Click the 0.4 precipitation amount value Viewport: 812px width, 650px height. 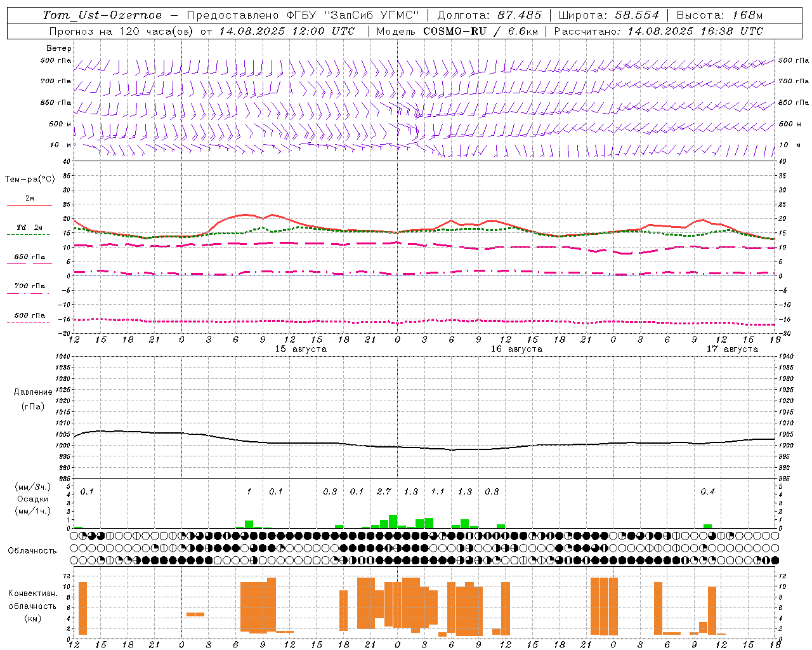707,492
